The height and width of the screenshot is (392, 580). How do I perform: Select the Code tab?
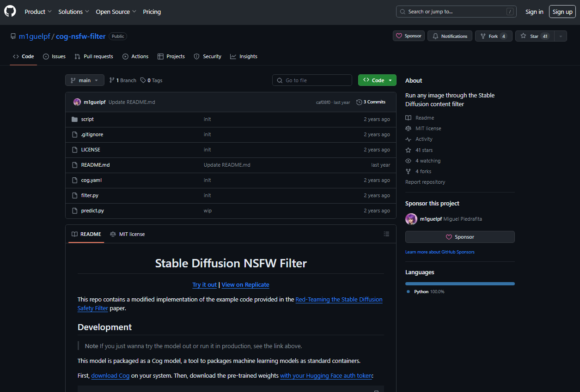click(x=24, y=56)
